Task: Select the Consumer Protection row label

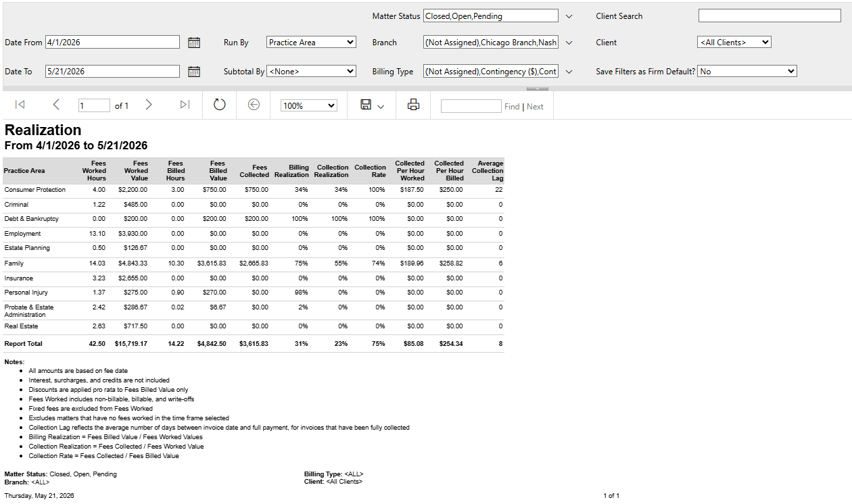Action: pos(35,190)
